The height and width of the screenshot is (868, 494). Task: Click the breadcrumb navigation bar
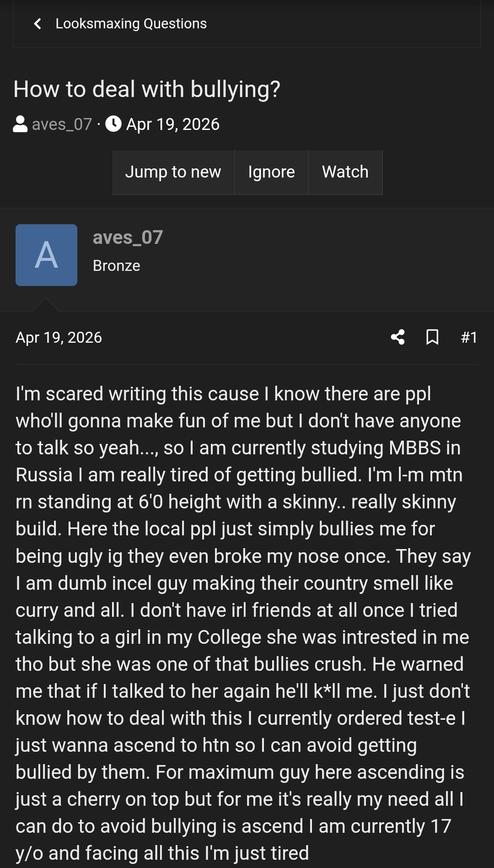[247, 24]
